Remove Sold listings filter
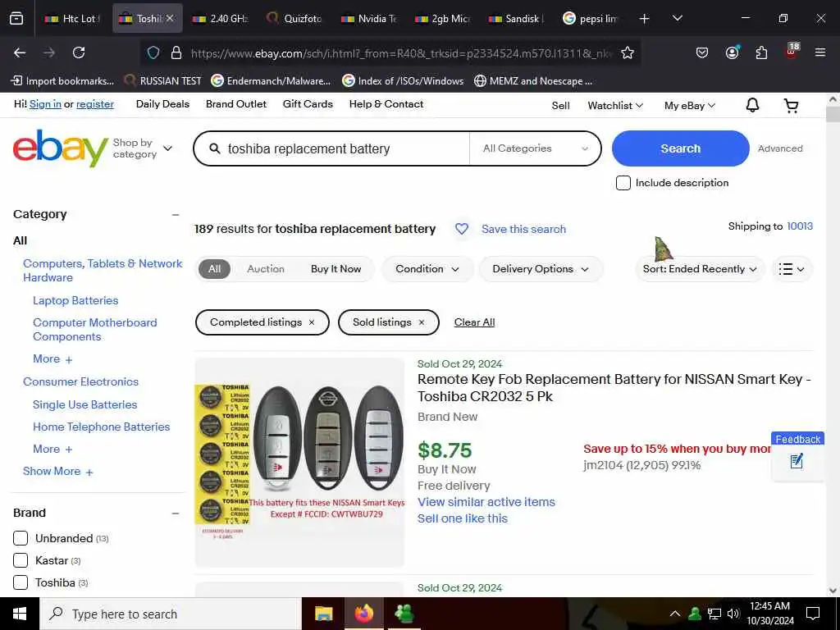The height and width of the screenshot is (630, 840). 421,322
